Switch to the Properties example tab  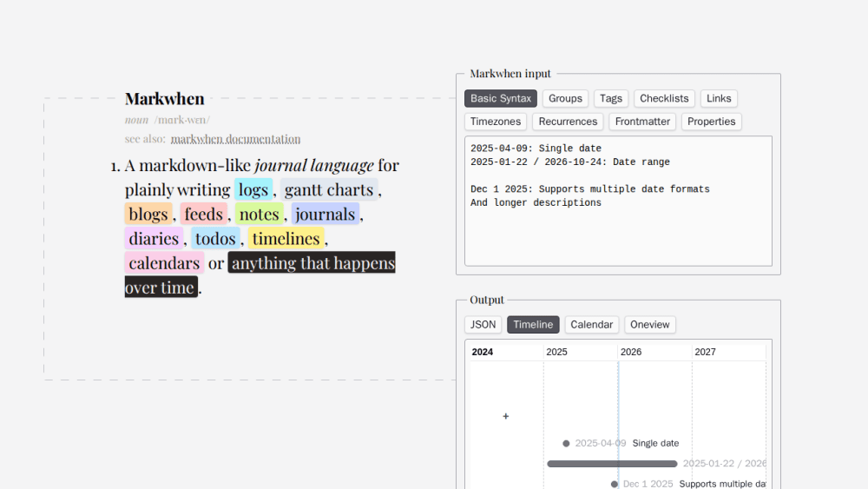(712, 122)
